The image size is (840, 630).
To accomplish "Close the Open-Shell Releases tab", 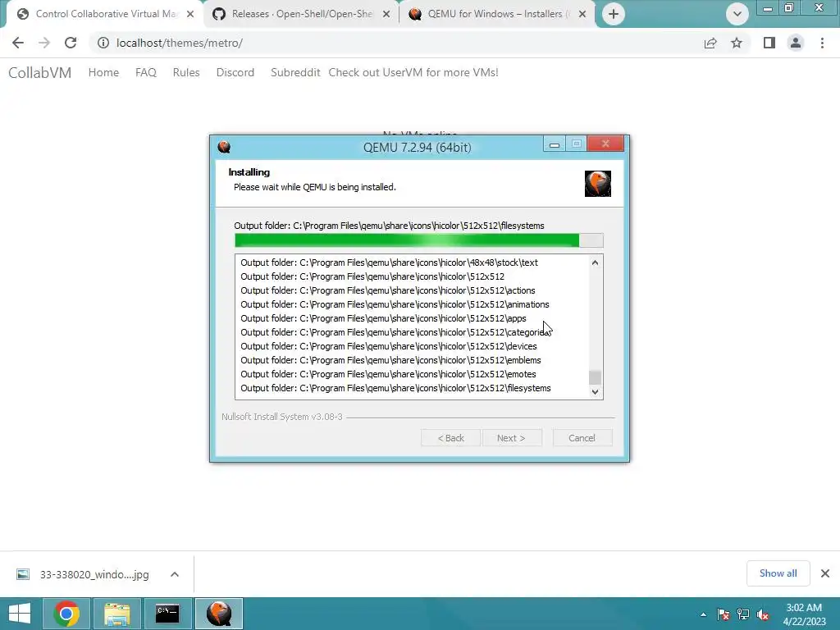I will 386,14.
